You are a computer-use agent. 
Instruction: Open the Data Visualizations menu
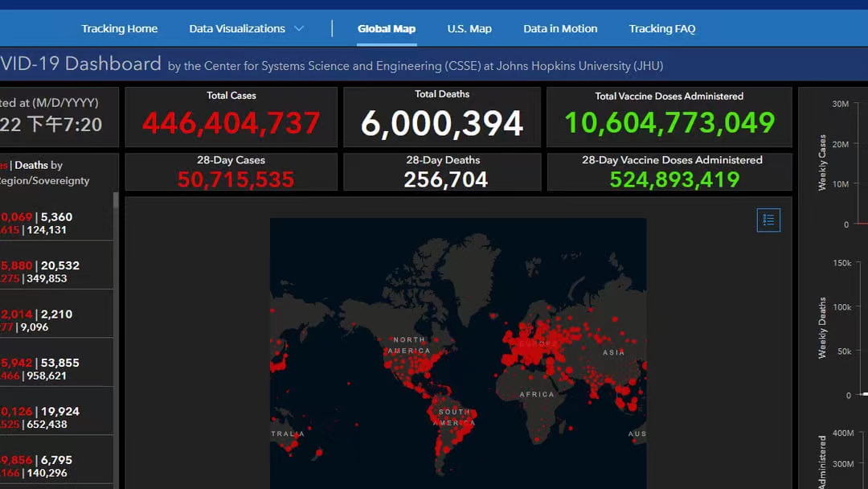point(237,29)
